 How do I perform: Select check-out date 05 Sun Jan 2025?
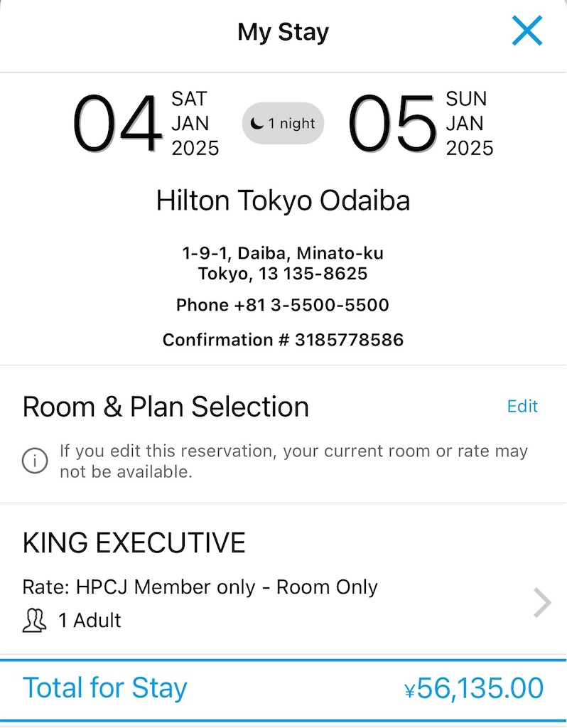click(421, 124)
